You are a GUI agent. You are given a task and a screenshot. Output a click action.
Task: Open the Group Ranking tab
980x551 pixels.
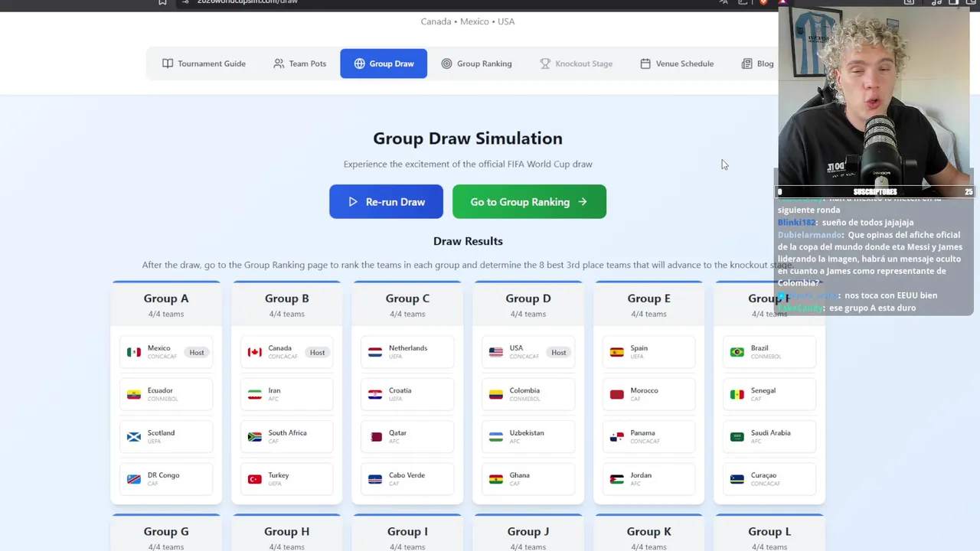tap(476, 64)
